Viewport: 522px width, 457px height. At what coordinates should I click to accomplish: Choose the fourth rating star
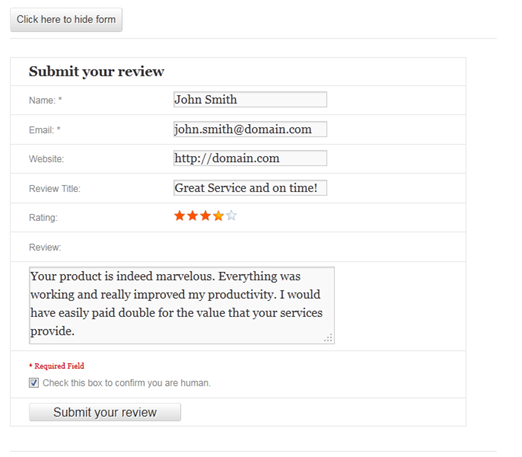[218, 216]
